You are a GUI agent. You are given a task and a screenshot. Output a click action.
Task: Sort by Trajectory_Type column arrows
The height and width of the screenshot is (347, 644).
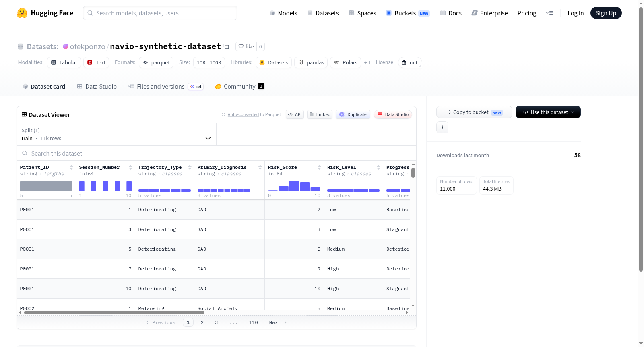pos(190,167)
